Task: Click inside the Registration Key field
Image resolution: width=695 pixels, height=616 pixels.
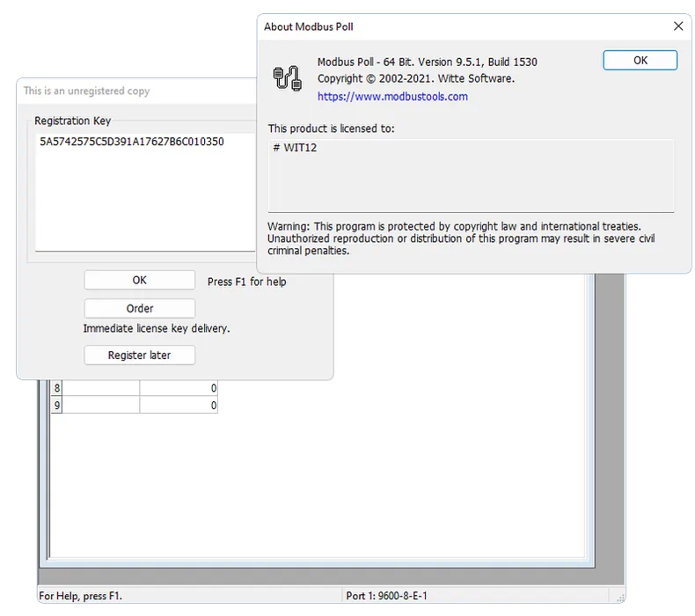Action: 146,192
